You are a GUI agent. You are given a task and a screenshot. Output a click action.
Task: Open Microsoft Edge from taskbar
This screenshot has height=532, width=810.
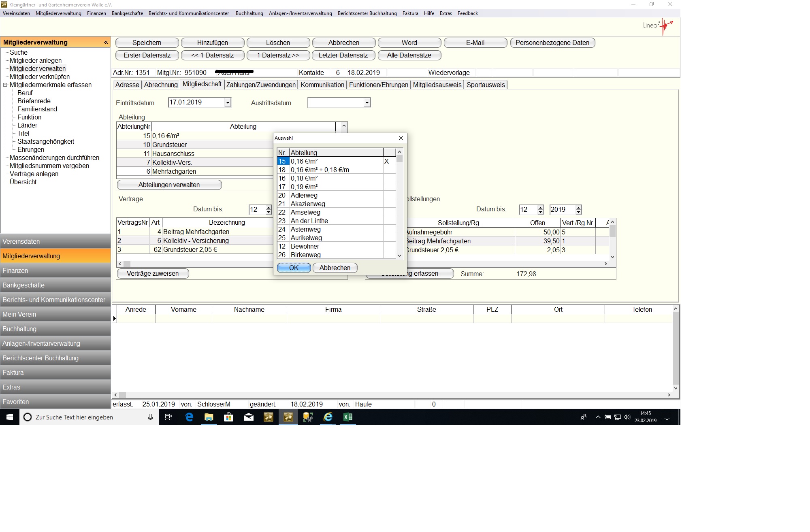189,417
